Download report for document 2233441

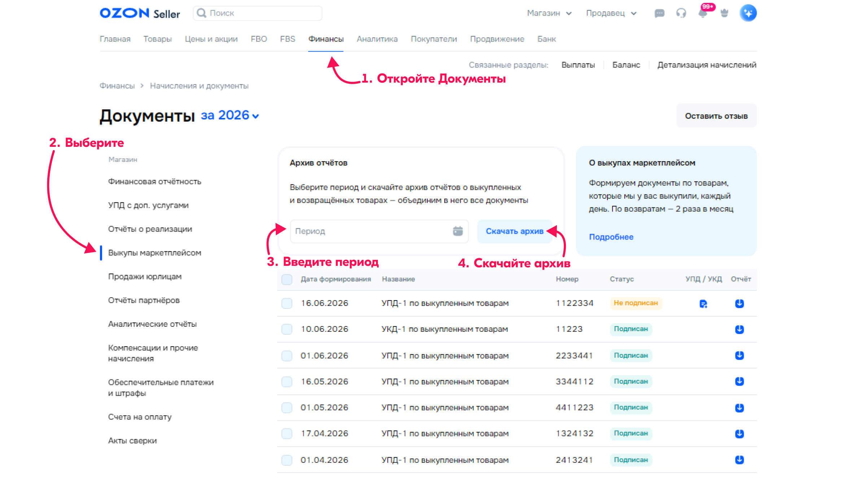click(740, 355)
